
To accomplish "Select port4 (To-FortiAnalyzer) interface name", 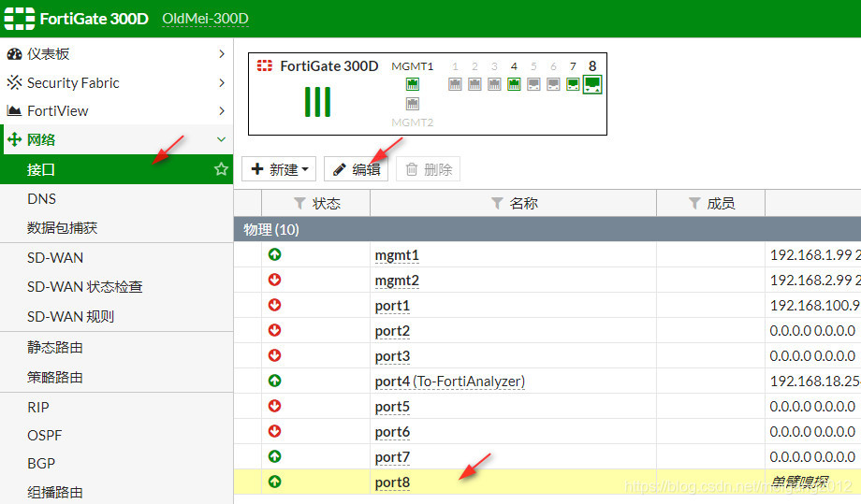I will tap(450, 382).
